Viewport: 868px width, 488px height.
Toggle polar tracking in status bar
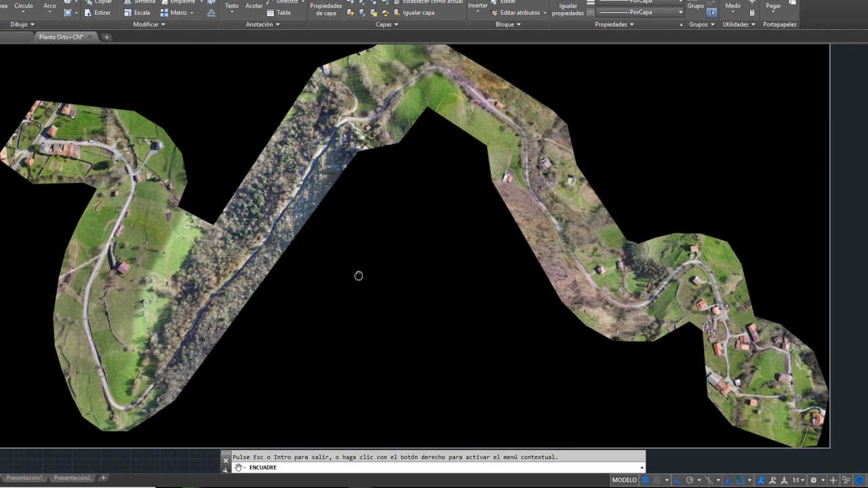[x=690, y=480]
